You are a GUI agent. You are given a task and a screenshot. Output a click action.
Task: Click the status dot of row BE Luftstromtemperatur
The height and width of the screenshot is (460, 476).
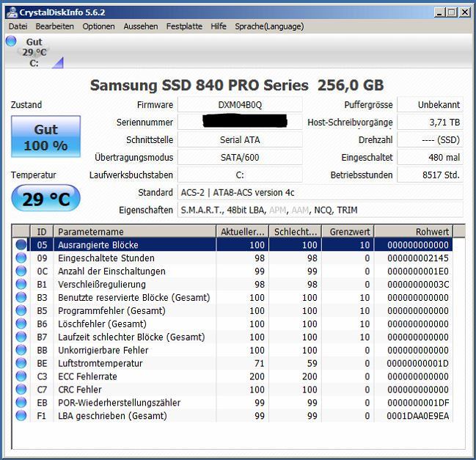click(x=21, y=363)
